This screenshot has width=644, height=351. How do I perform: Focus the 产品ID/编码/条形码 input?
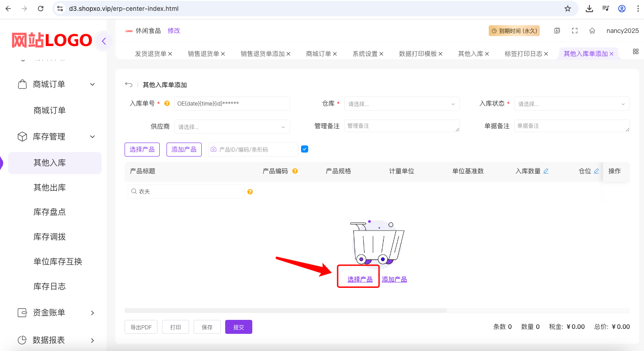(253, 149)
